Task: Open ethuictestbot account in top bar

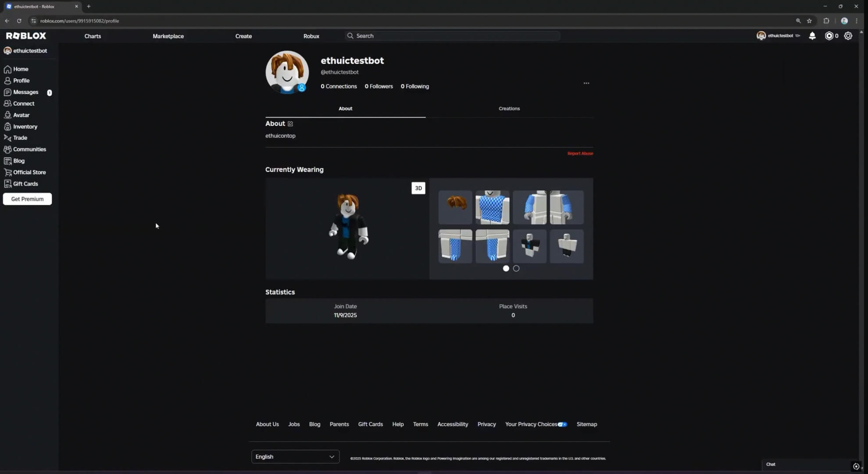Action: [779, 36]
